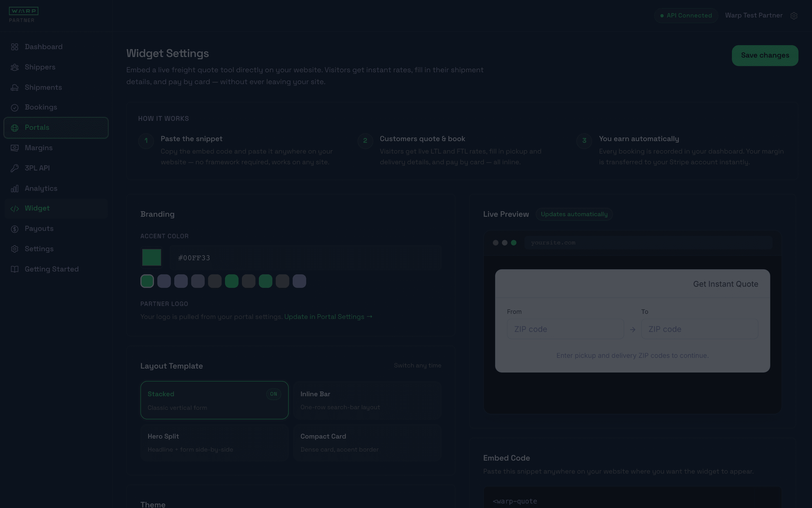Screen dimensions: 812x508
Task: Click the Paste the snippet heading
Action: click(192, 139)
